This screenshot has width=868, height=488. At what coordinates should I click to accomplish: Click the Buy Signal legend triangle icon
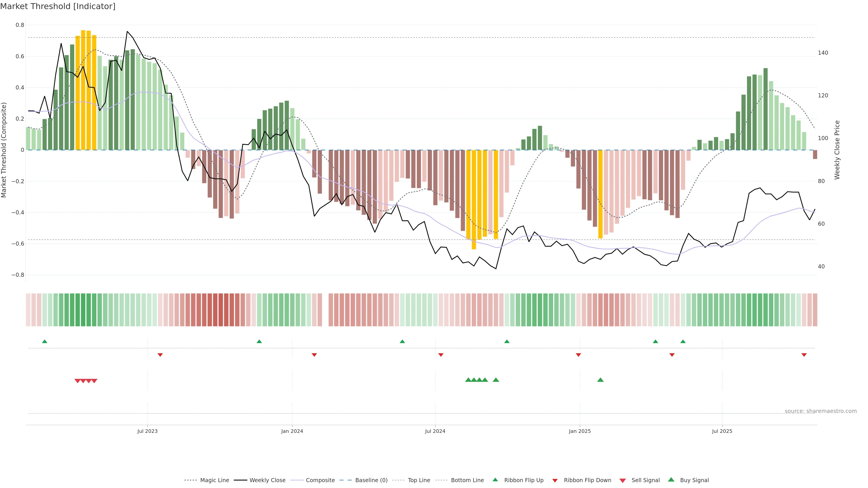pyautogui.click(x=671, y=480)
